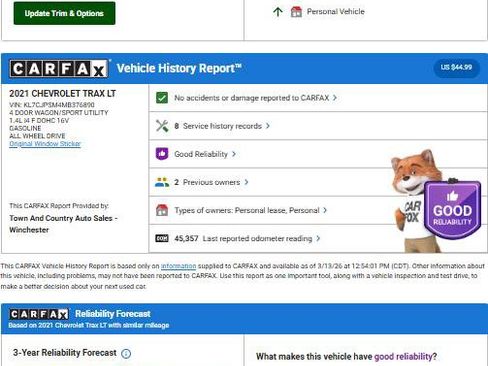Expand chevron after Previous owners
The image size is (488, 366).
246,182
